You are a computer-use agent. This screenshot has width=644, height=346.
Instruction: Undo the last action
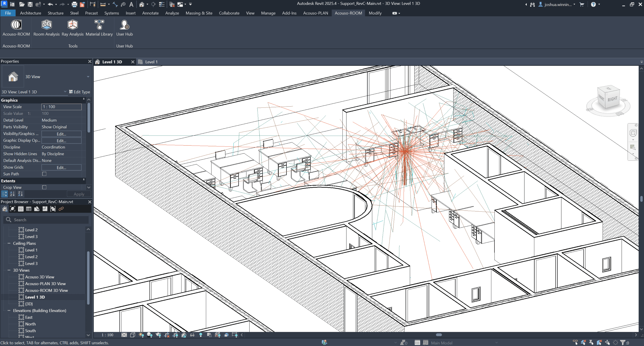point(50,4)
